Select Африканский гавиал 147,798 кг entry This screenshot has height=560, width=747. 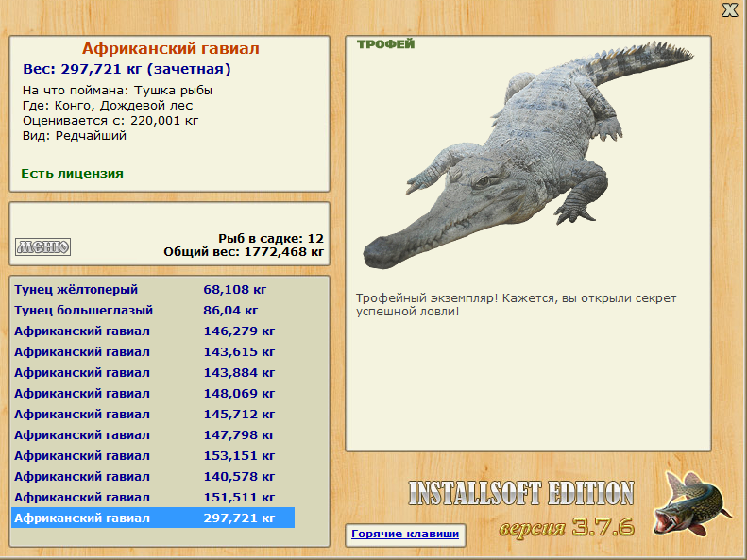(x=153, y=434)
